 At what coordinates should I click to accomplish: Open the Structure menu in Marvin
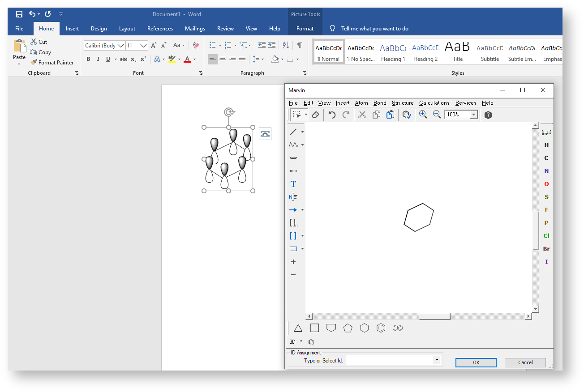(x=403, y=103)
